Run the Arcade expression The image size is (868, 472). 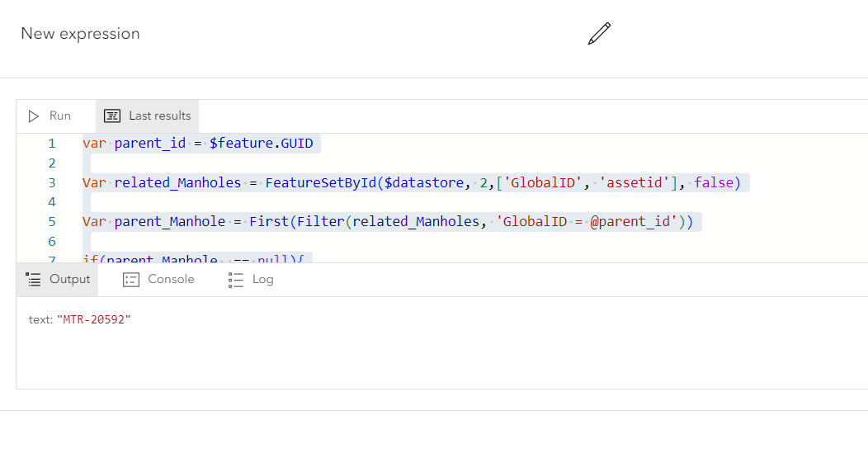(x=50, y=116)
